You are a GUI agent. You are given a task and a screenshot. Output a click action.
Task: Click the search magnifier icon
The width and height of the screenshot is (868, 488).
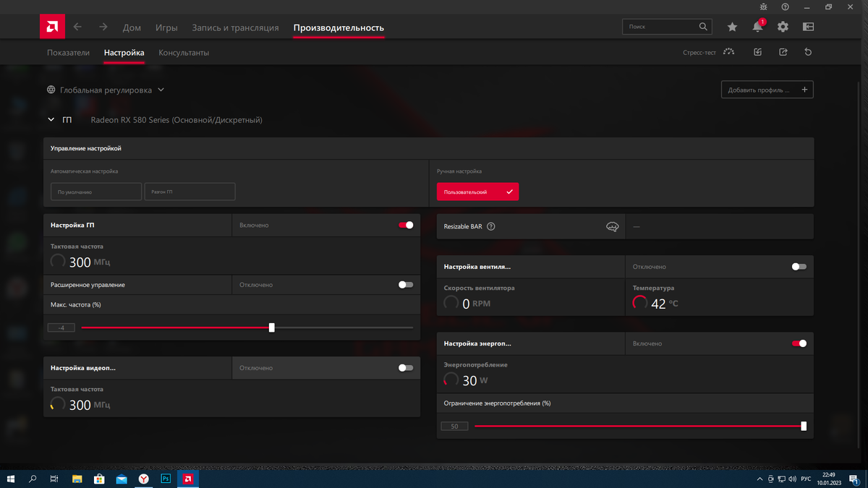(703, 27)
